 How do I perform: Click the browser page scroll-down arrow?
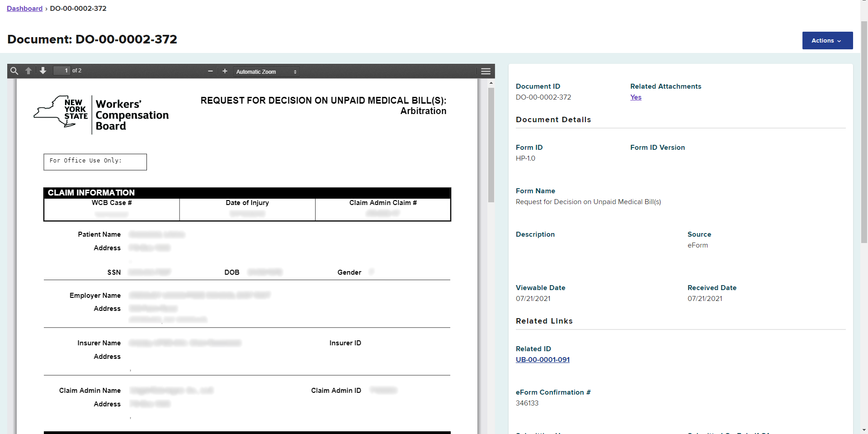coord(864,430)
